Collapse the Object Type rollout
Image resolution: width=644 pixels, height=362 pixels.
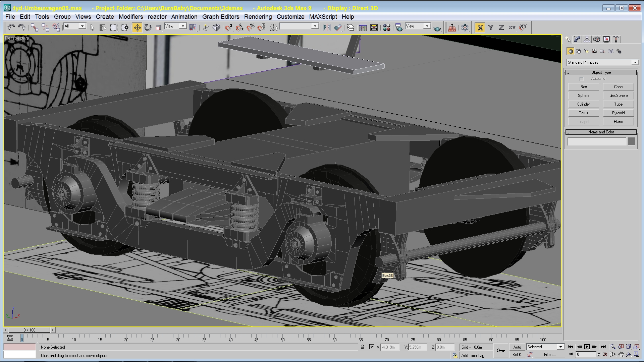601,72
